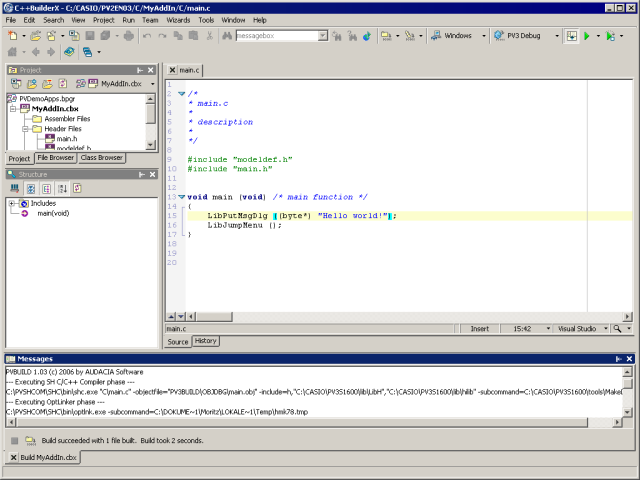Screen dimensions: 640x480
Task: Open the New file dropdown arrow
Action: point(24,36)
